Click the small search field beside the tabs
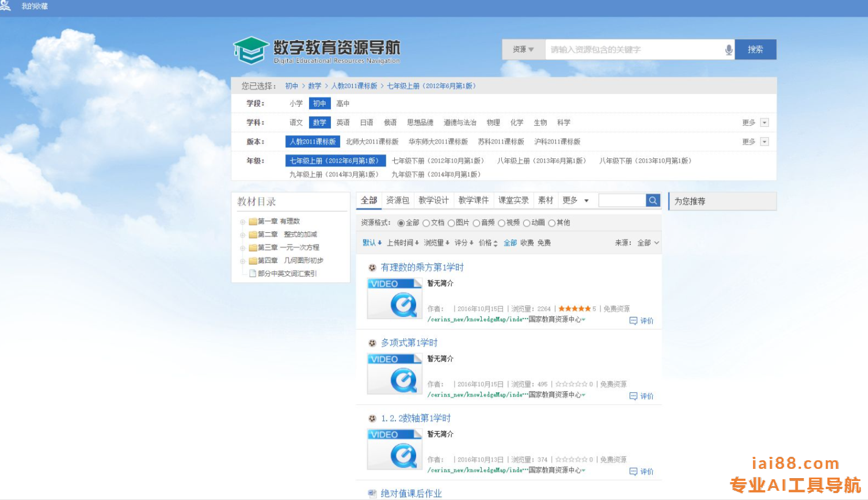Screen dimensions: 868x500 coord(622,200)
